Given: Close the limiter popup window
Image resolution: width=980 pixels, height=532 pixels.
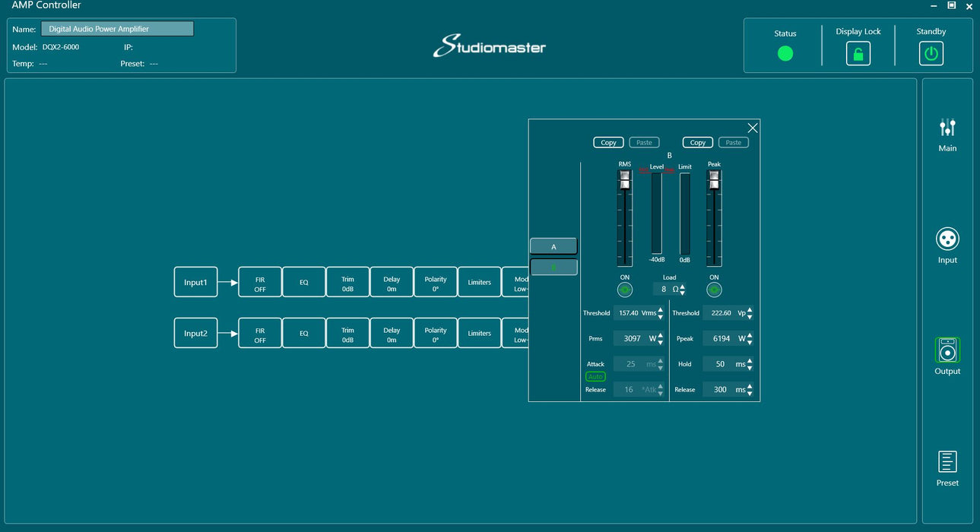Looking at the screenshot, I should pos(753,128).
